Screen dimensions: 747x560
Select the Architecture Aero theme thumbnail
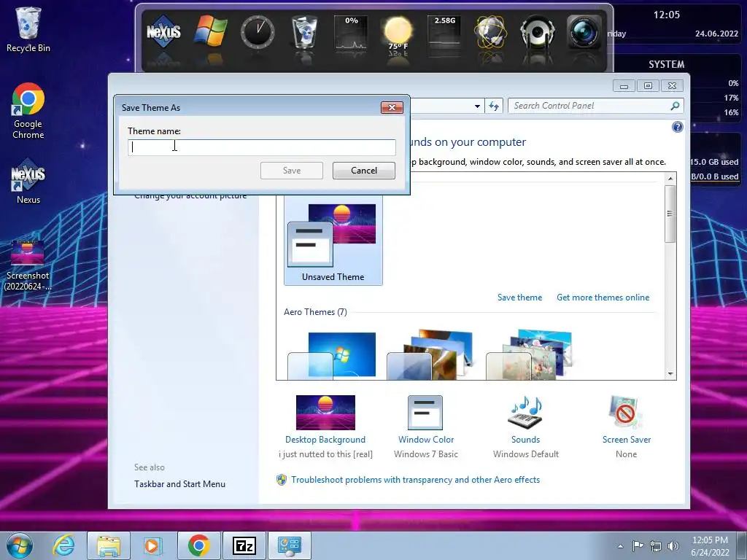click(430, 355)
